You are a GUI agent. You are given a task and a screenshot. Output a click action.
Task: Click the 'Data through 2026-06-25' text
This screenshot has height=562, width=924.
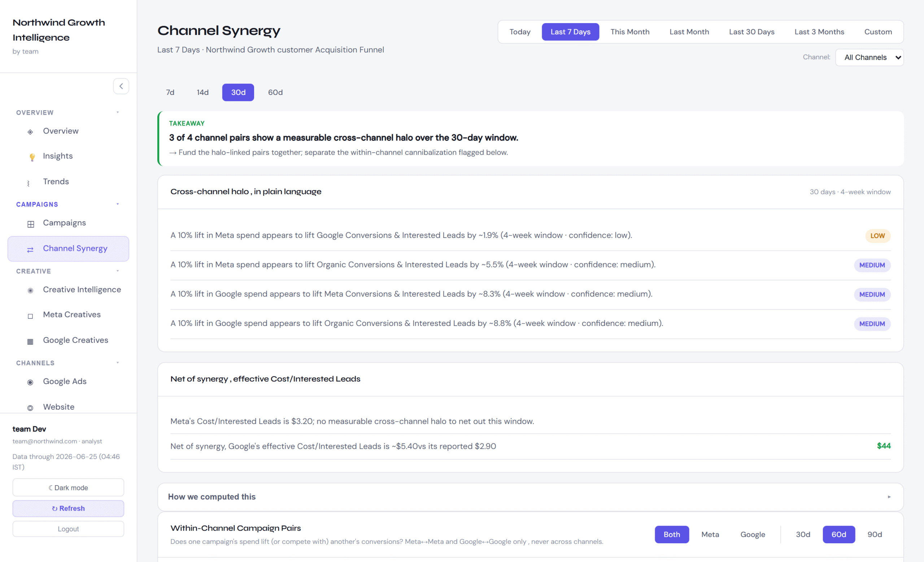click(66, 462)
